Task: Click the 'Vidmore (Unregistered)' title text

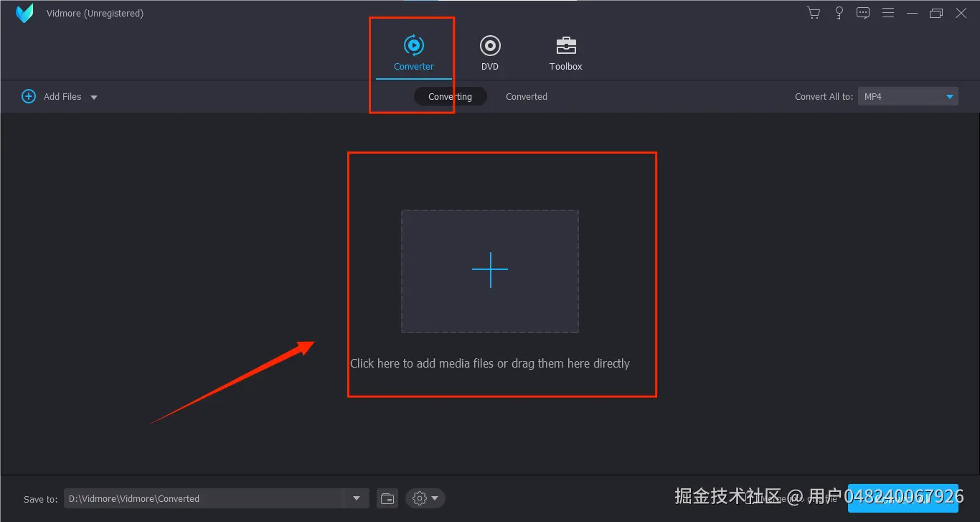Action: 95,14
